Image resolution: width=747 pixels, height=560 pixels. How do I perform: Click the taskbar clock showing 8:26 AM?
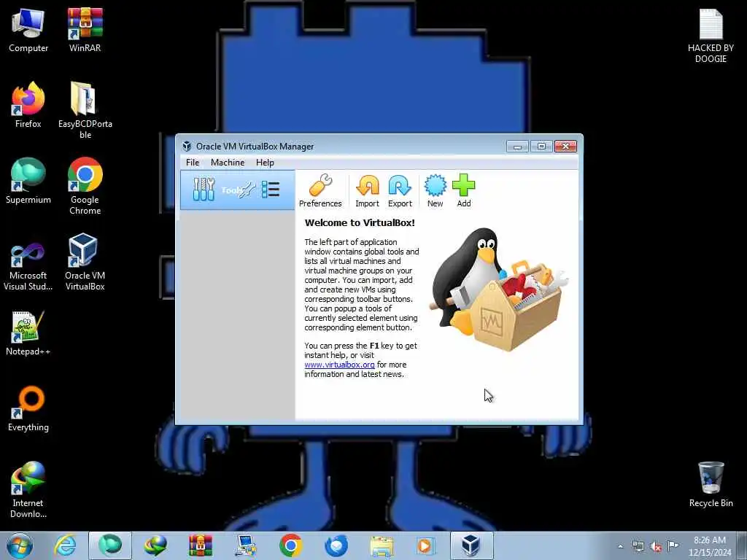point(710,546)
